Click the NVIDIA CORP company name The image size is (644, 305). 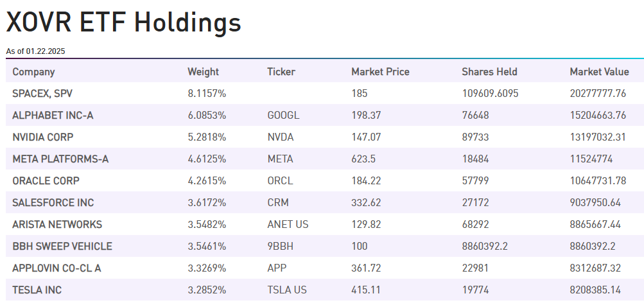click(x=43, y=137)
